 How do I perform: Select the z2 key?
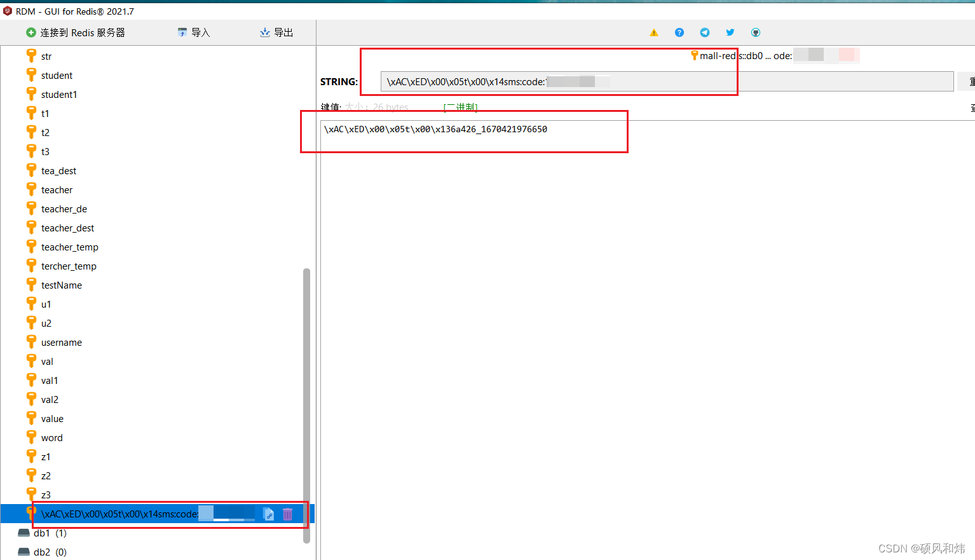46,476
